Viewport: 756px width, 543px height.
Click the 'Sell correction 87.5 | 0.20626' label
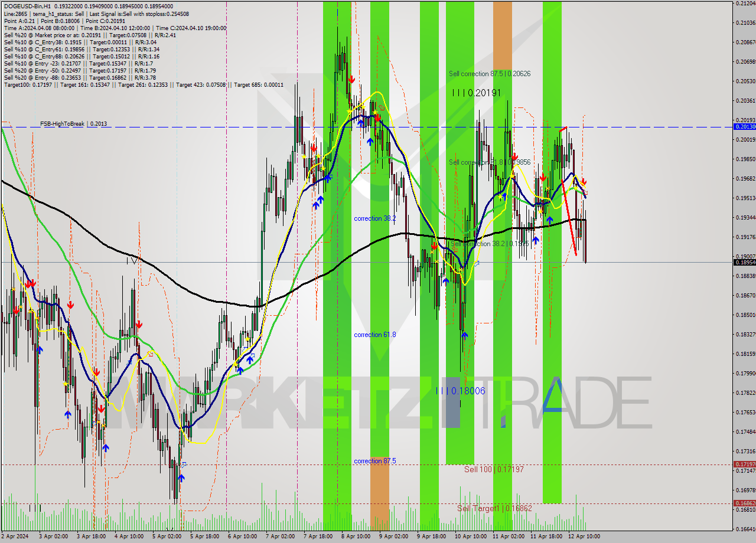point(489,74)
